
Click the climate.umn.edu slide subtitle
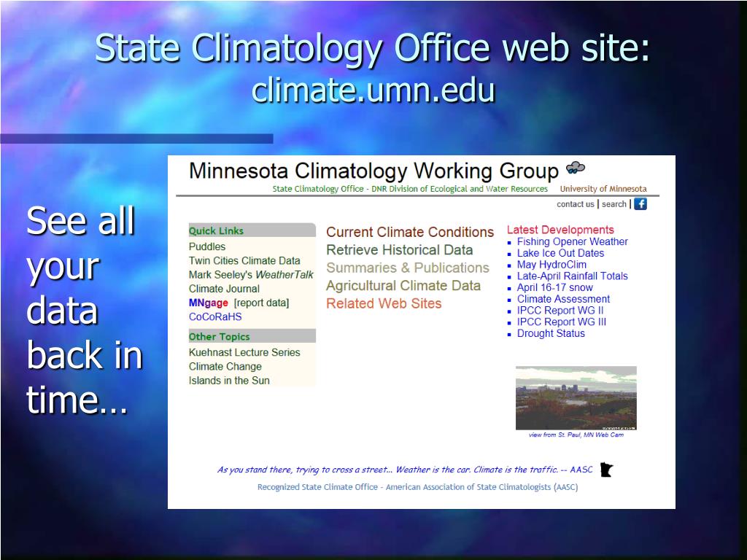pyautogui.click(x=373, y=90)
